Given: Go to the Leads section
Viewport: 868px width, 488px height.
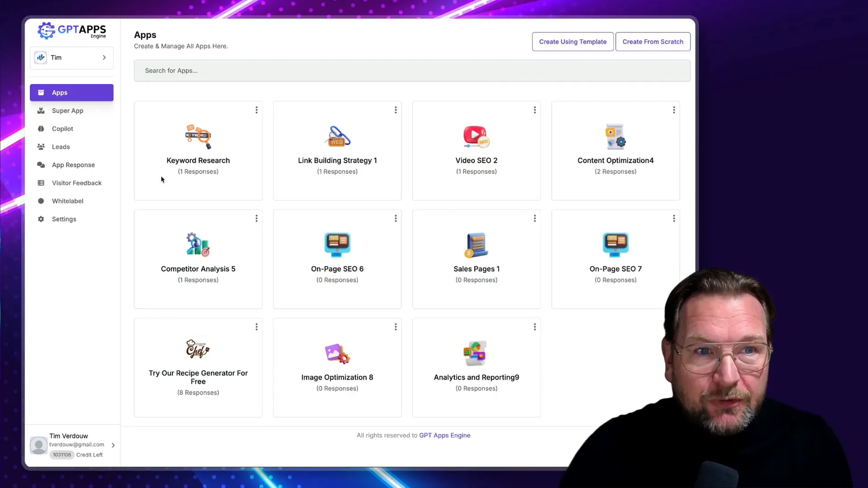Looking at the screenshot, I should (x=72, y=147).
